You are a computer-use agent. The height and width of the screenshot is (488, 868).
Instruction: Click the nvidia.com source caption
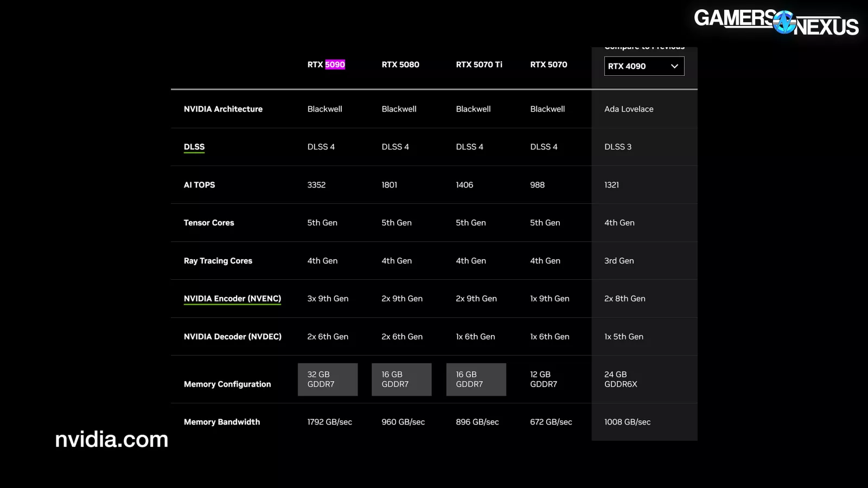pos(112,439)
